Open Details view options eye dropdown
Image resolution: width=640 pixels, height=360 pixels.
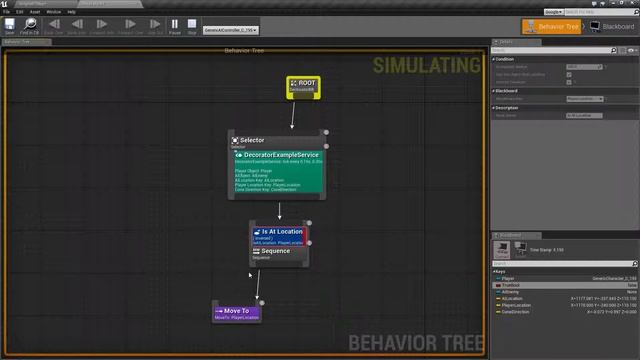click(x=632, y=50)
